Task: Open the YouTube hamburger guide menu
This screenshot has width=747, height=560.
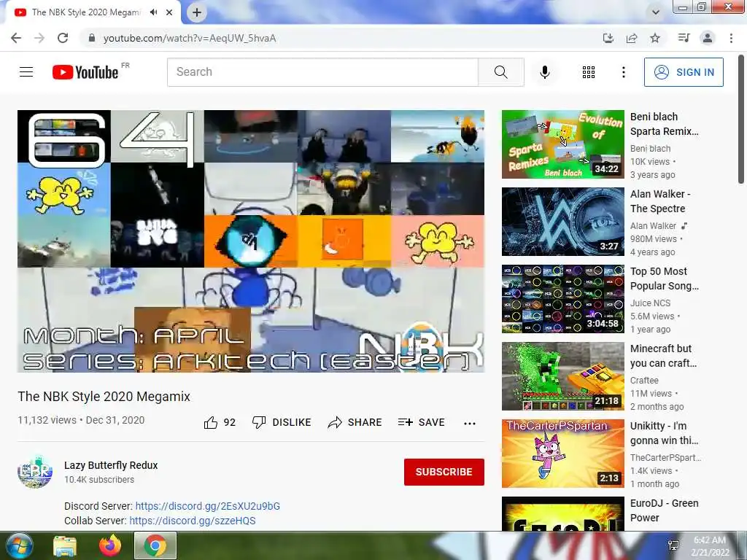Action: coord(26,72)
